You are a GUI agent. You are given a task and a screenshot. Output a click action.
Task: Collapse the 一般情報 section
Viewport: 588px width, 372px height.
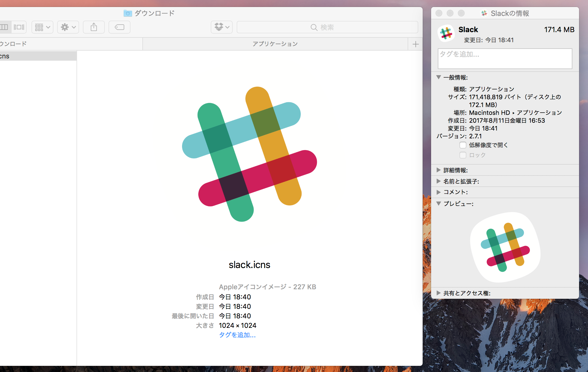coord(439,77)
